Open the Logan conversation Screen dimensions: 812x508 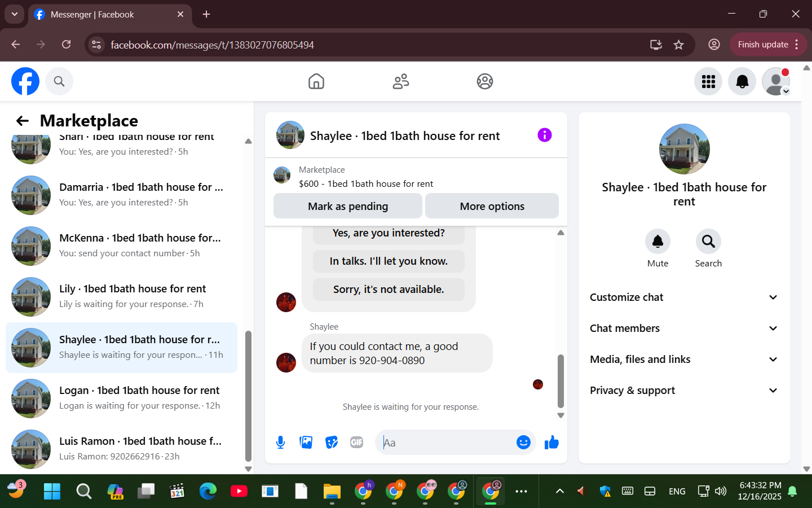click(x=121, y=398)
